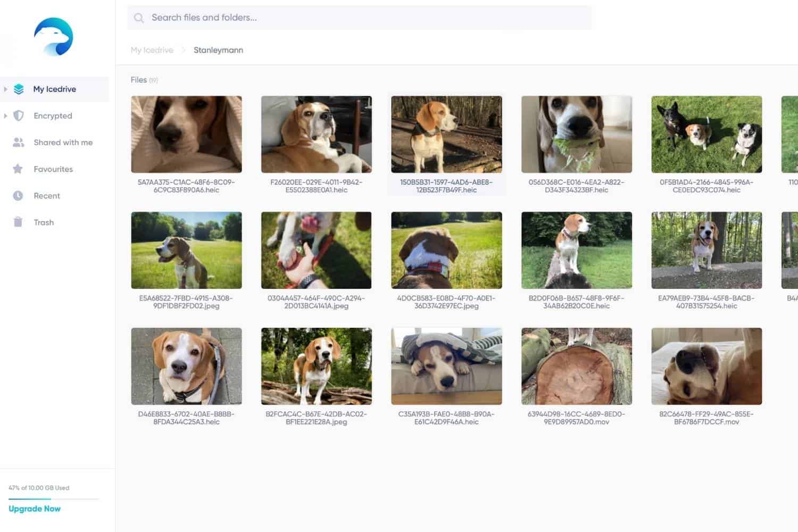Click the Stanleymann breadcrumb
The height and width of the screenshot is (532, 798).
pyautogui.click(x=218, y=50)
